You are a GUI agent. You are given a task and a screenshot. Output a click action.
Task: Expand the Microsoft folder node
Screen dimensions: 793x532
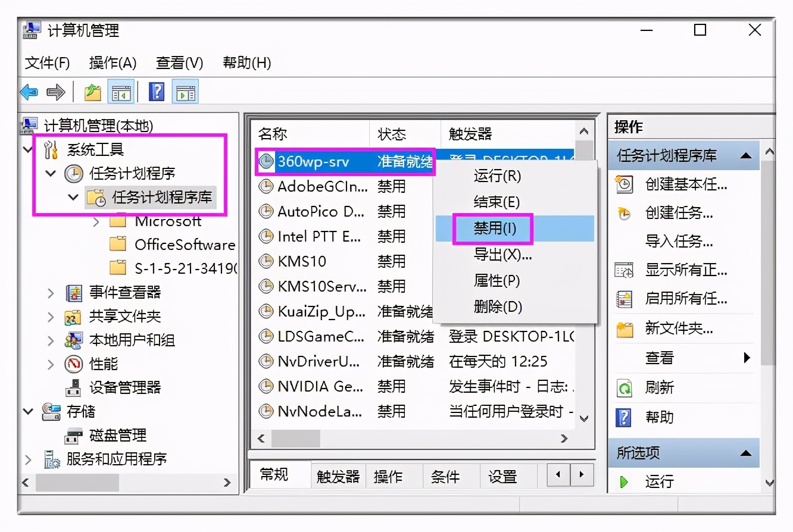(96, 221)
